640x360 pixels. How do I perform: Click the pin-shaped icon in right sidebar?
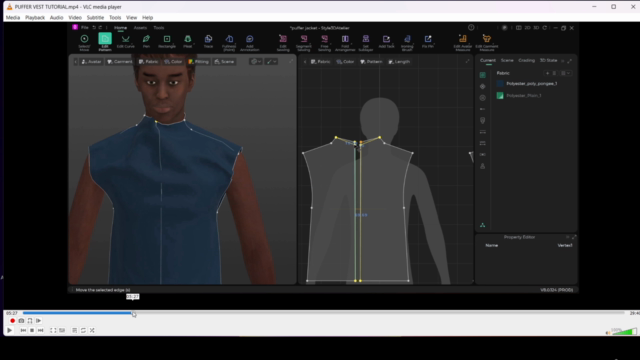pyautogui.click(x=482, y=120)
